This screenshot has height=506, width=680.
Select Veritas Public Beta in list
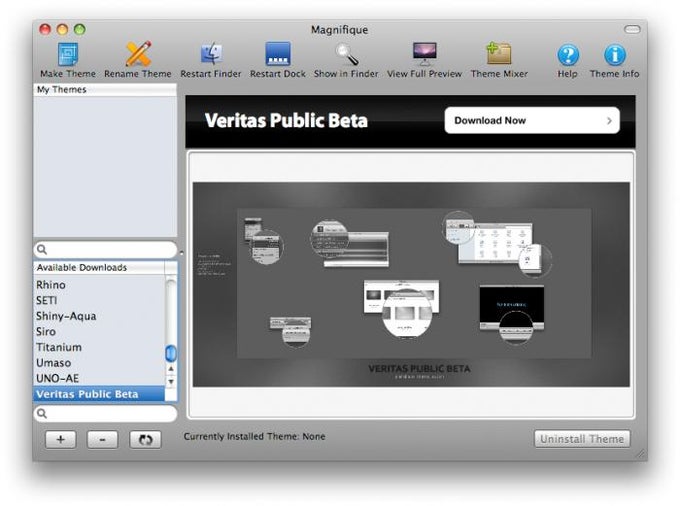[x=99, y=394]
